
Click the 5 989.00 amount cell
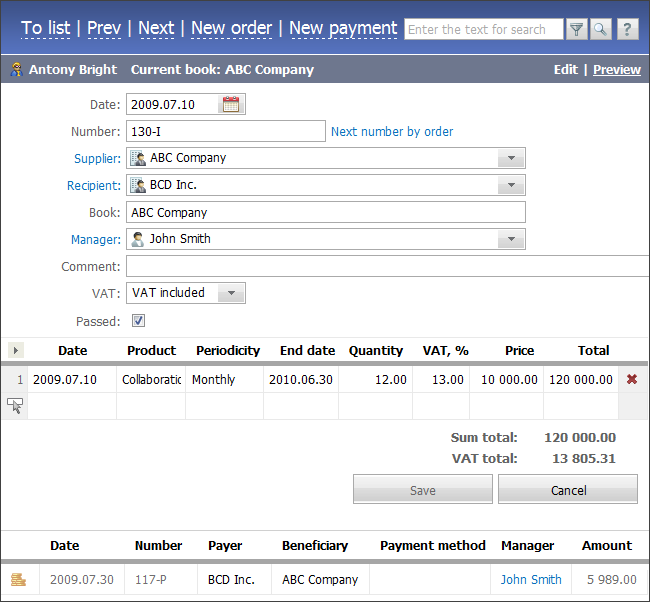coord(610,579)
